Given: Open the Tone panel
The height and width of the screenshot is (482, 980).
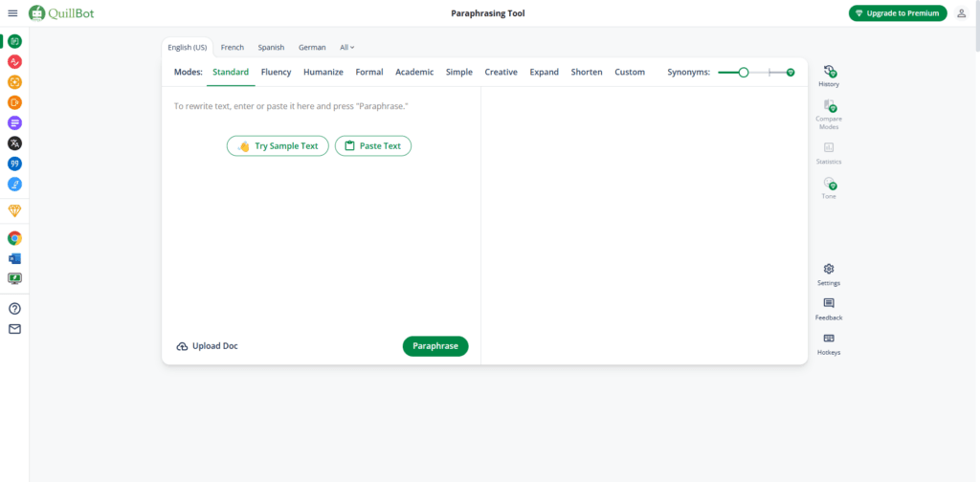Looking at the screenshot, I should [829, 188].
